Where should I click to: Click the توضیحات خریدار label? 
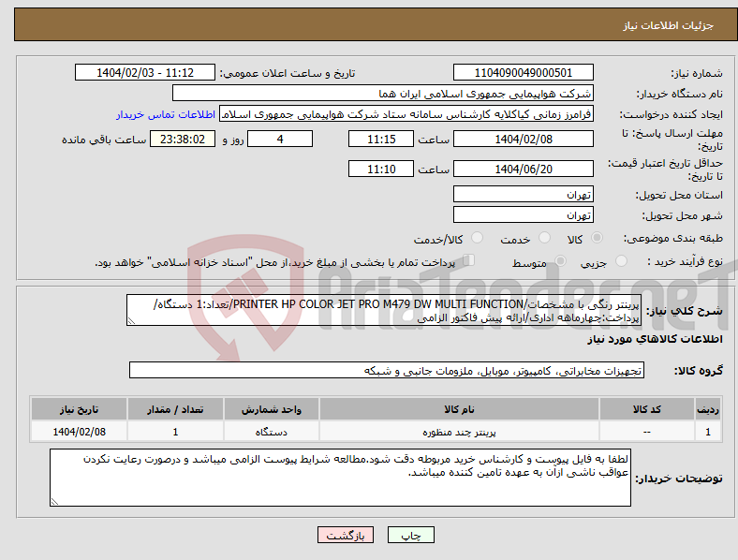tap(679, 479)
